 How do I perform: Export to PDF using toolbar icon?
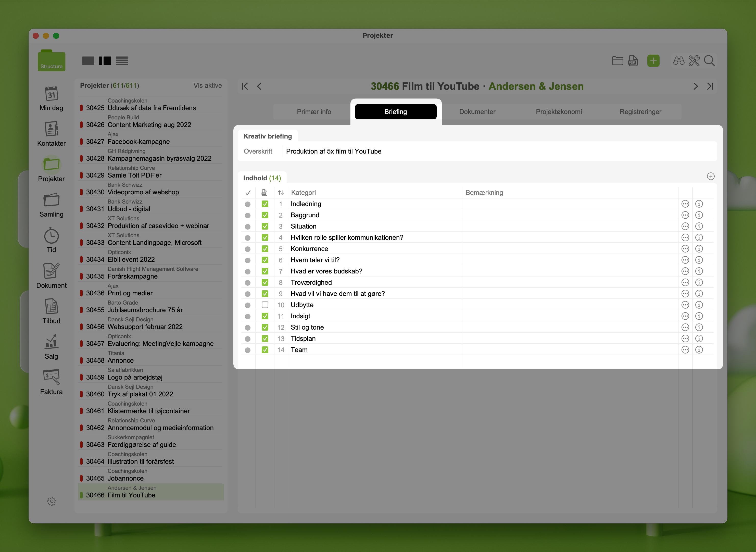tap(633, 61)
